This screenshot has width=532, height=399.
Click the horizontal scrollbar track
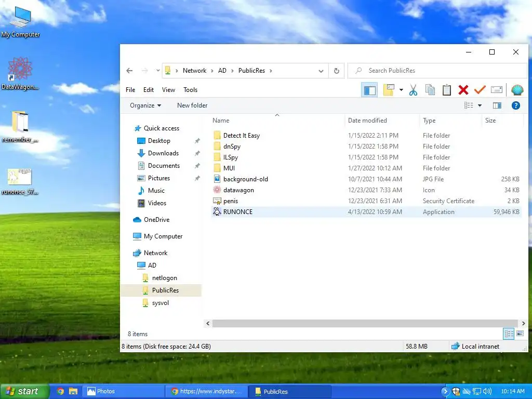[365, 324]
